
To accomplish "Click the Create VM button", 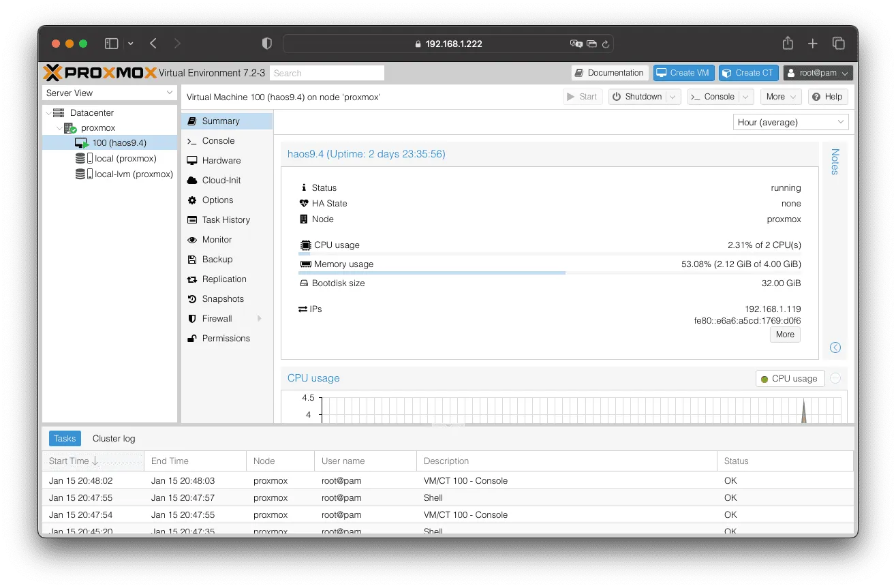I will pyautogui.click(x=683, y=73).
